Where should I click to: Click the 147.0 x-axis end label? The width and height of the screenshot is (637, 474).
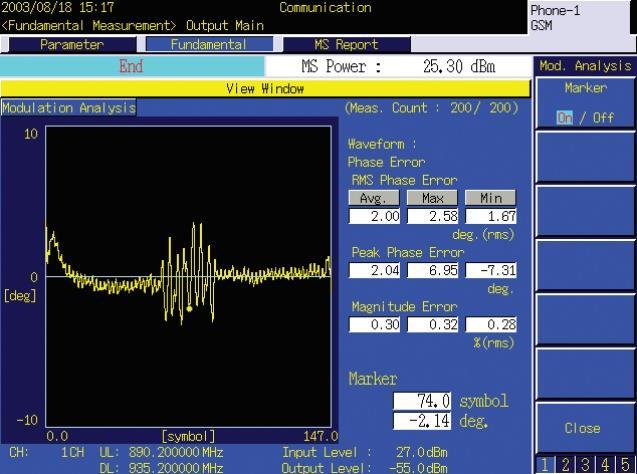point(321,437)
